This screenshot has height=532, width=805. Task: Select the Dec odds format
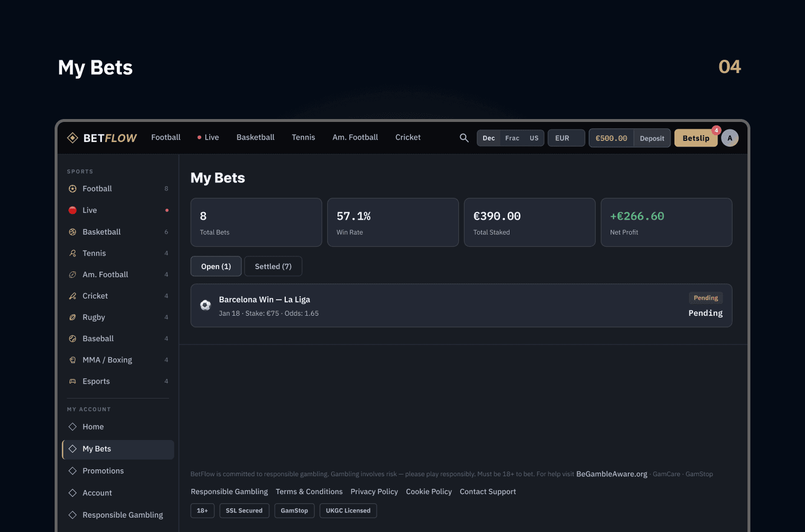pyautogui.click(x=489, y=138)
